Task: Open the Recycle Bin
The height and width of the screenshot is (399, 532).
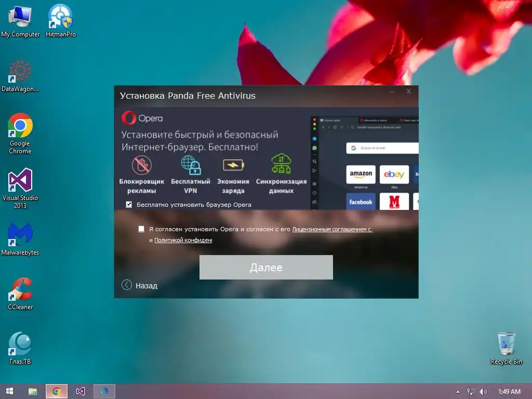Action: pyautogui.click(x=506, y=349)
